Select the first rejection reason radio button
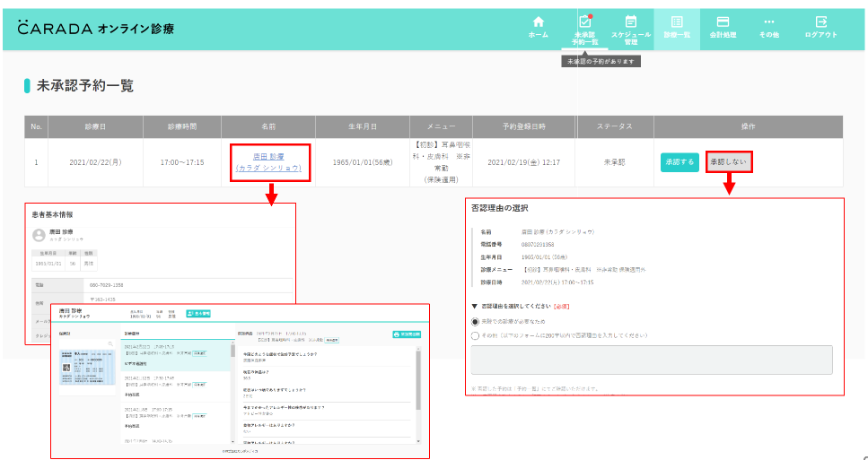 coord(476,321)
